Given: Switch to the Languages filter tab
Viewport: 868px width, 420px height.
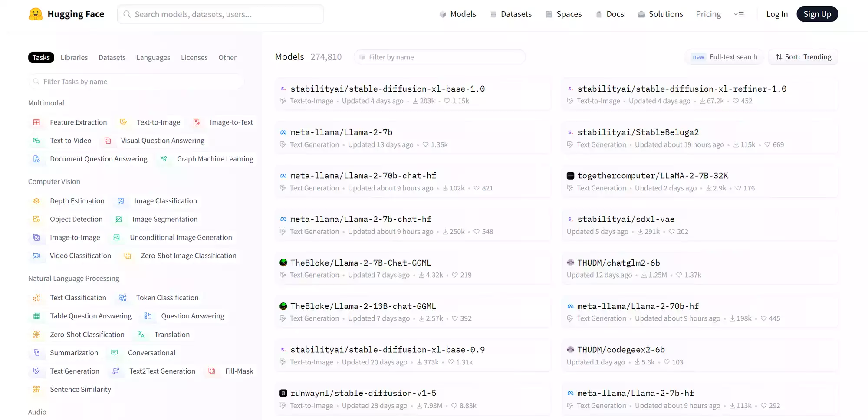Looking at the screenshot, I should [153, 57].
